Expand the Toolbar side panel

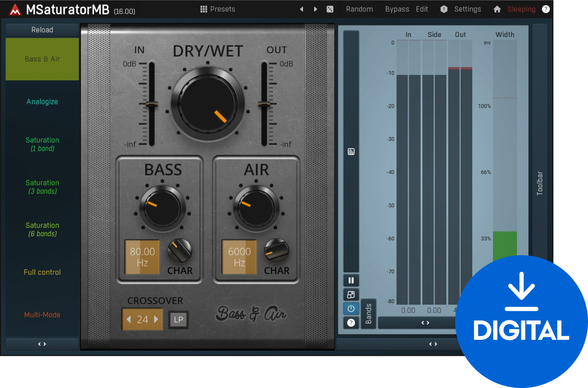click(540, 183)
